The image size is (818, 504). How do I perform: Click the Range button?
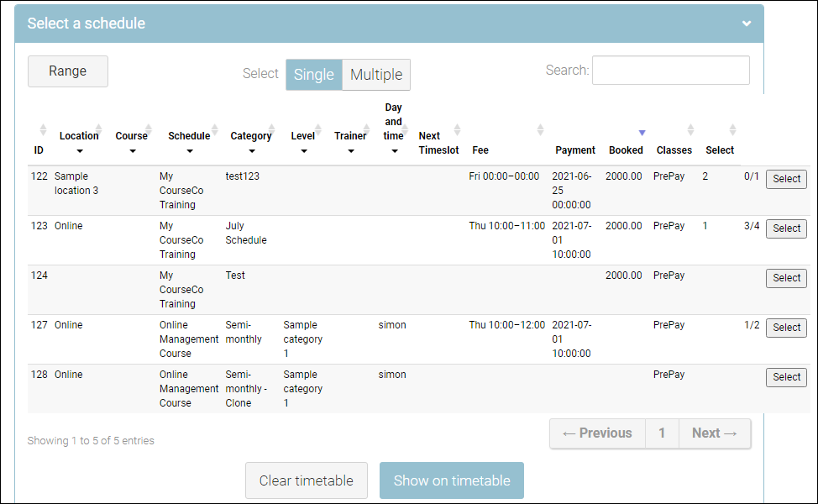point(68,71)
